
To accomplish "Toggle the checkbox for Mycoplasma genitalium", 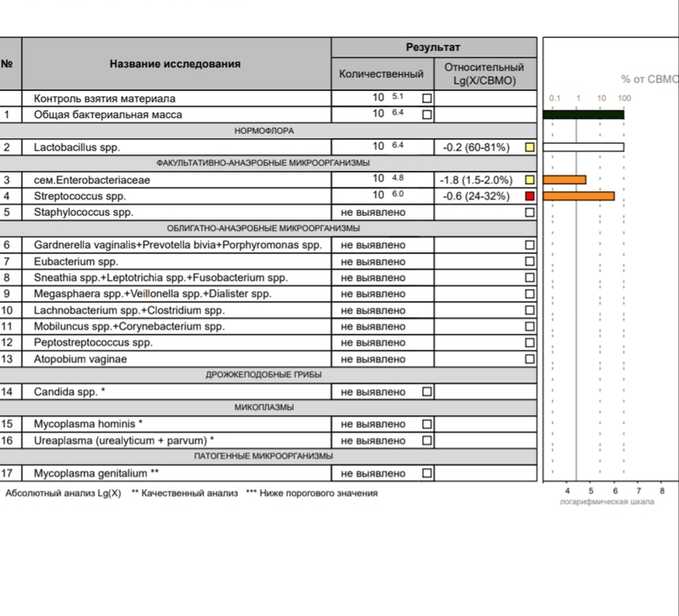I will pyautogui.click(x=428, y=473).
